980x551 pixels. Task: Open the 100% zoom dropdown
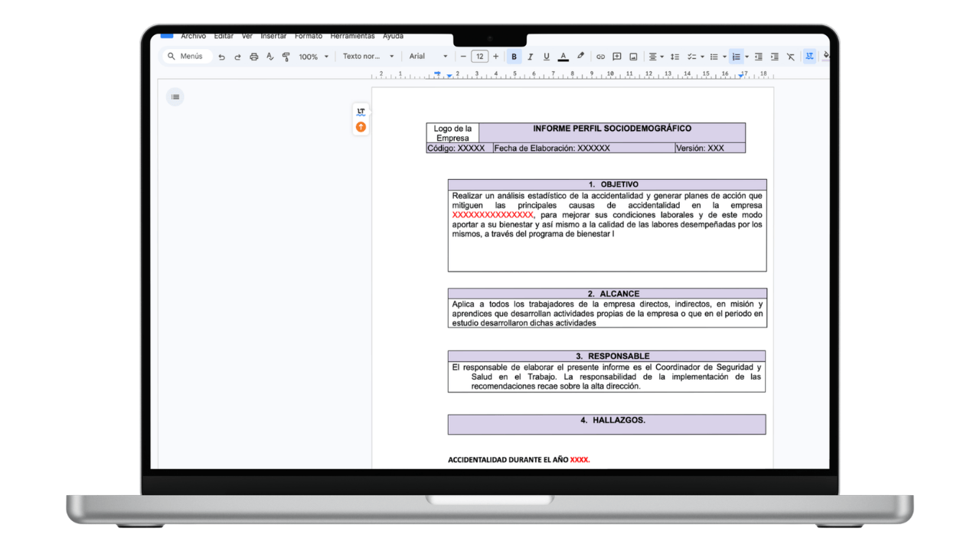click(312, 56)
